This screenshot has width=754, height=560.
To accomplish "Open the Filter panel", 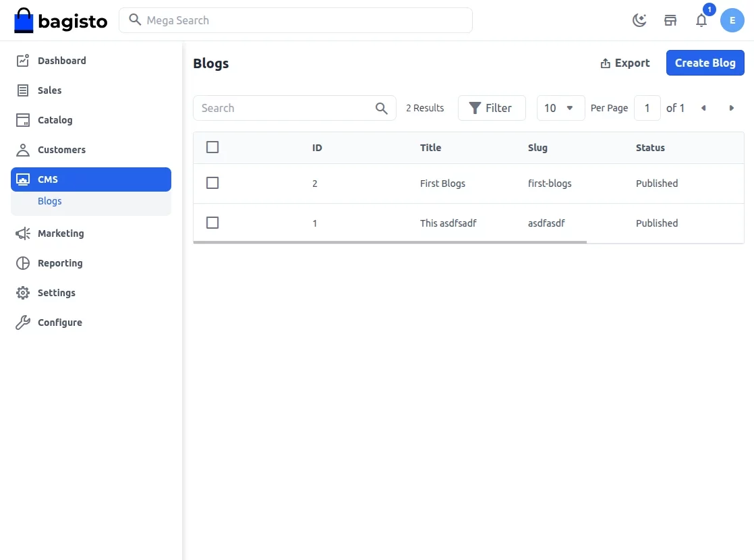I will click(492, 108).
